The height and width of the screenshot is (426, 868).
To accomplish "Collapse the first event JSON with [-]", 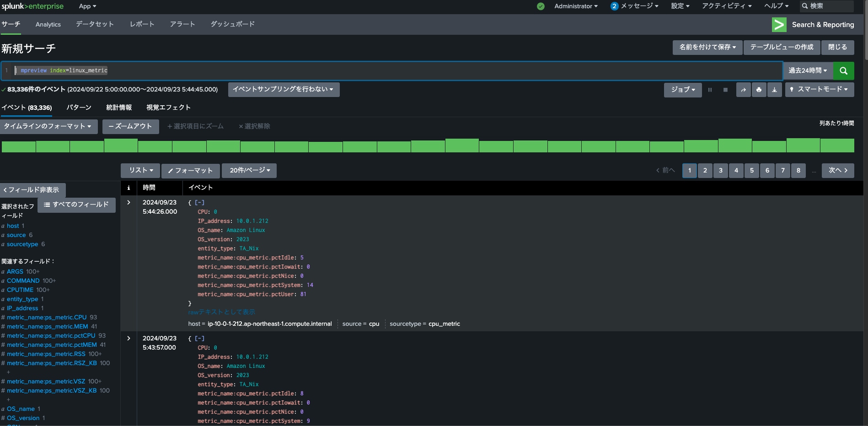I will coord(199,203).
